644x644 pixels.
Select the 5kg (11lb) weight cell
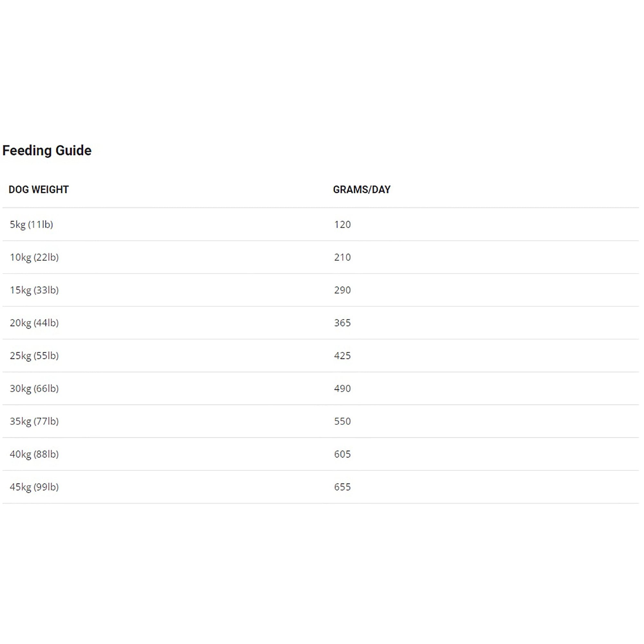pos(31,225)
